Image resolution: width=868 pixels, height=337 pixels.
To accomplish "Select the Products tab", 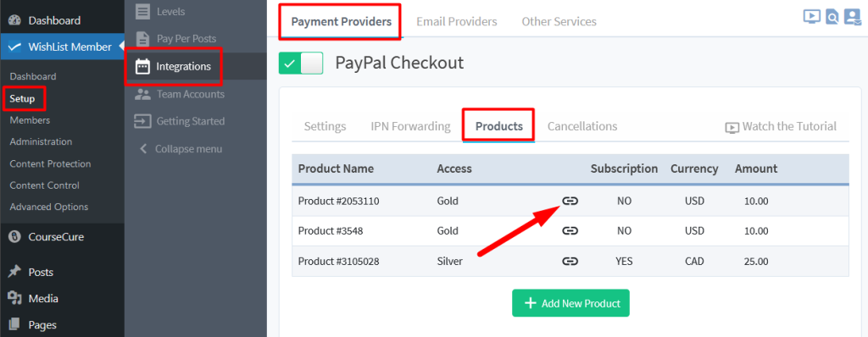I will 498,126.
